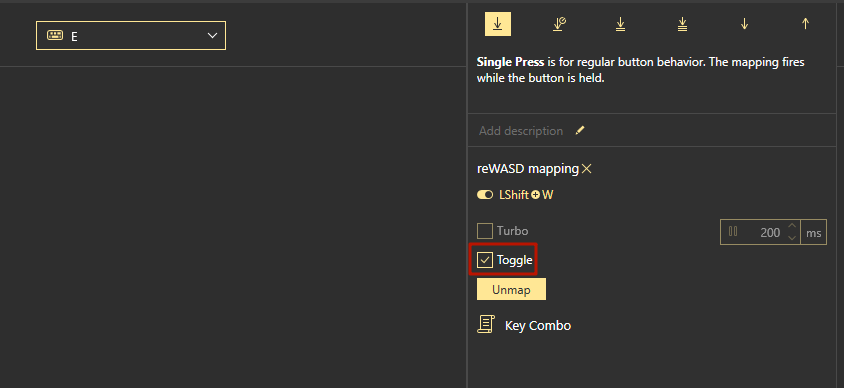Select the Triple Press activator icon

click(x=683, y=24)
